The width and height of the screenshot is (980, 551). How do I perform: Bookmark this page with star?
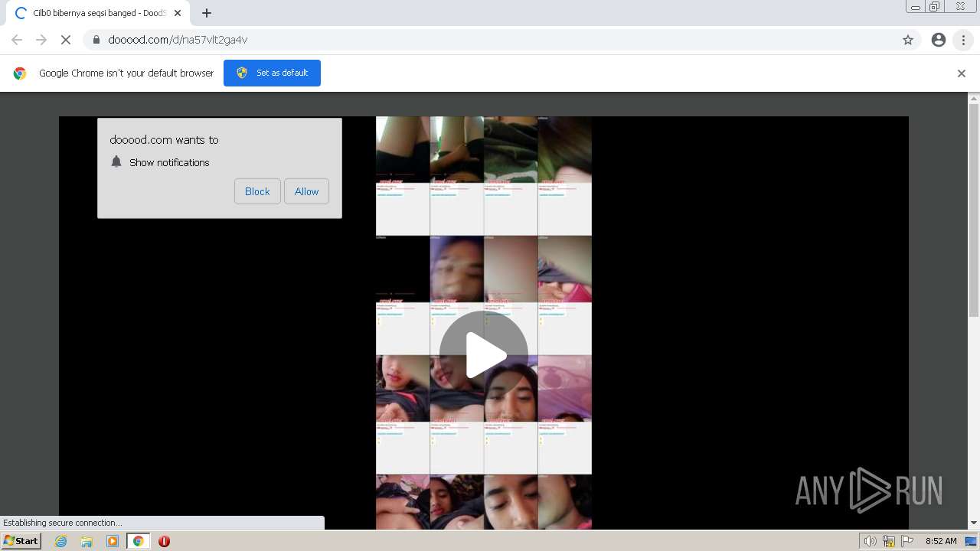(x=908, y=40)
